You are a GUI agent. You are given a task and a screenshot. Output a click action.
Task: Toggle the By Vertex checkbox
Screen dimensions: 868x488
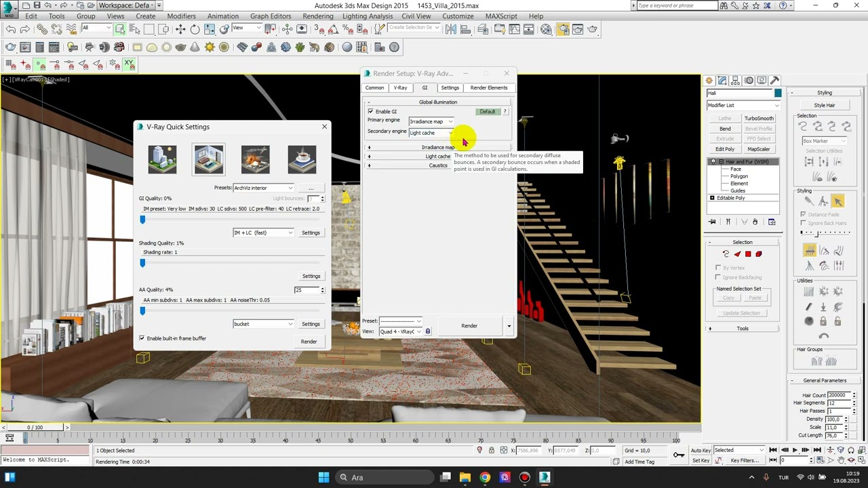point(718,268)
